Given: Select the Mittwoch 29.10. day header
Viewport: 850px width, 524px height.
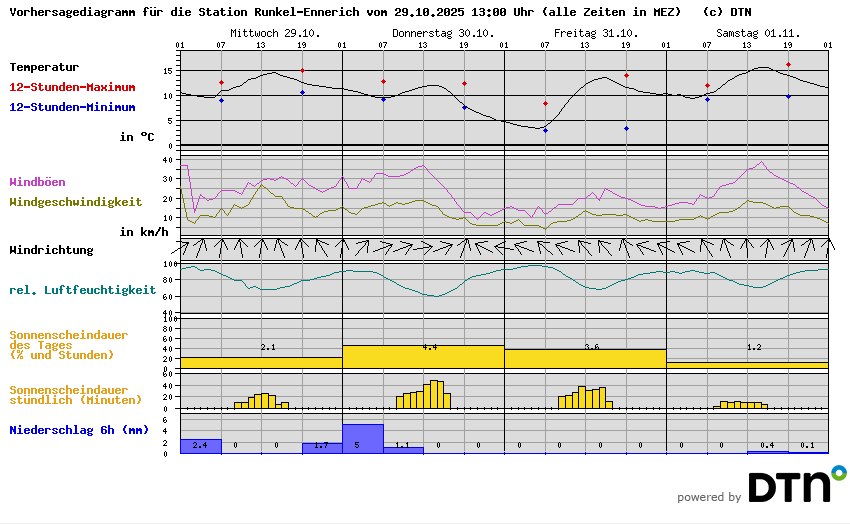Looking at the screenshot, I should click(275, 33).
